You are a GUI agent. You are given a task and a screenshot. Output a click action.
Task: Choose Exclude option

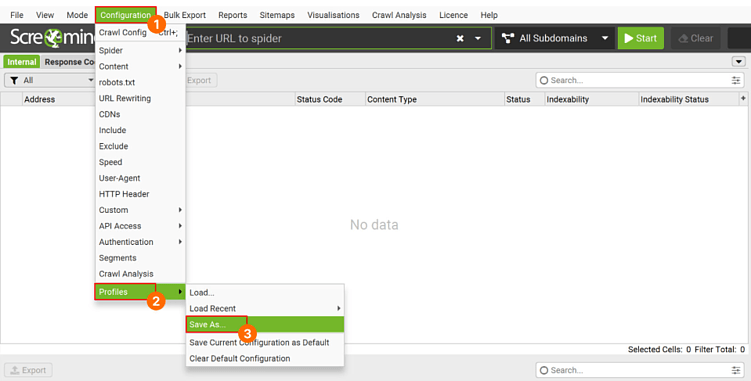pyautogui.click(x=140, y=146)
